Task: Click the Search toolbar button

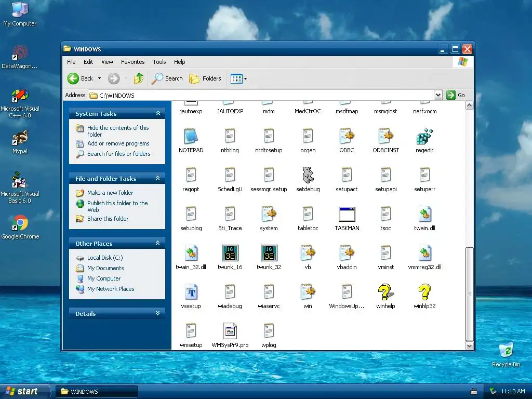Action: coord(167,78)
